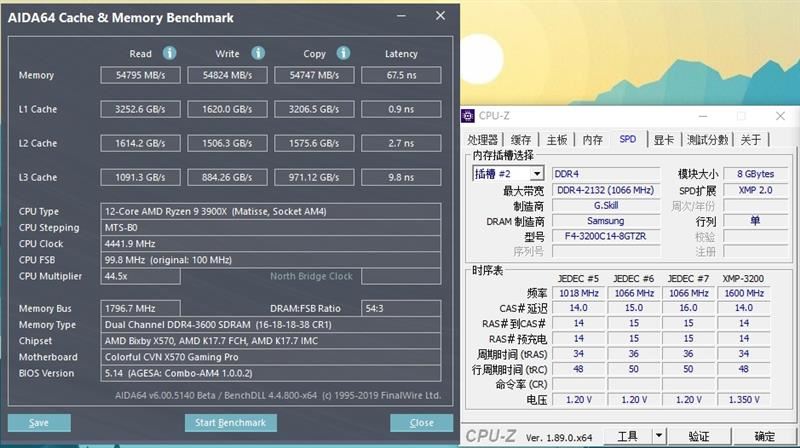This screenshot has width=800, height=448.
Task: Click the manufacturer field G.Skill in CPU-Z
Action: click(606, 206)
